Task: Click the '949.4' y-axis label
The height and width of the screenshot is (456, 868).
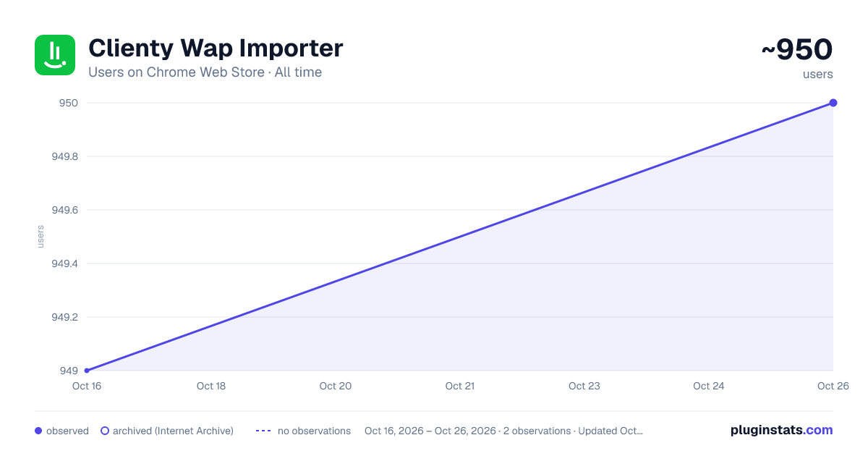Action: point(65,263)
